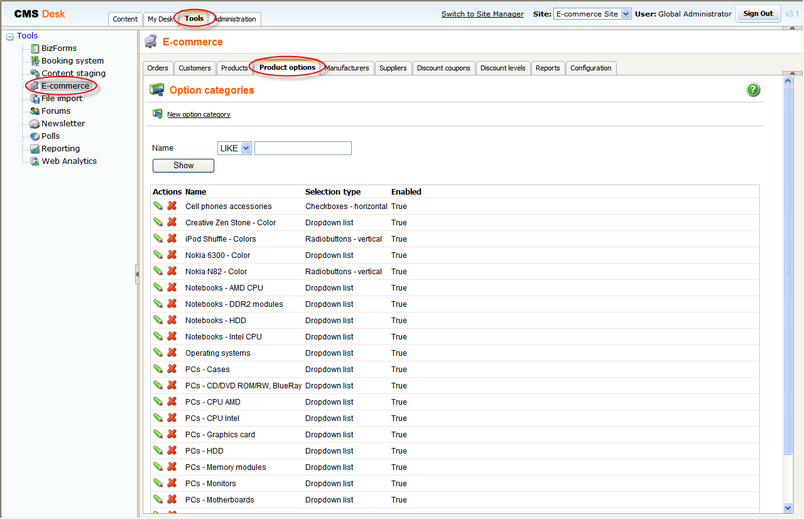804x519 pixels.
Task: Click the New option category icon
Action: tap(157, 114)
